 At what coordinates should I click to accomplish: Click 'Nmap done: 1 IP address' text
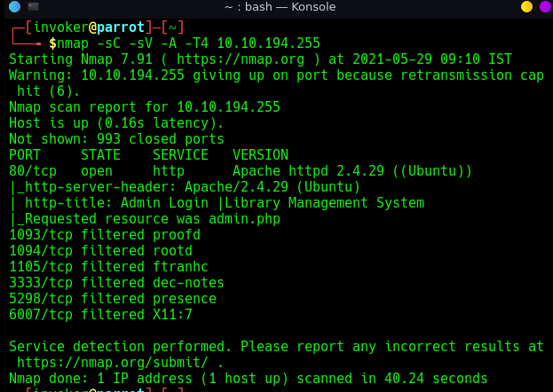point(100,378)
